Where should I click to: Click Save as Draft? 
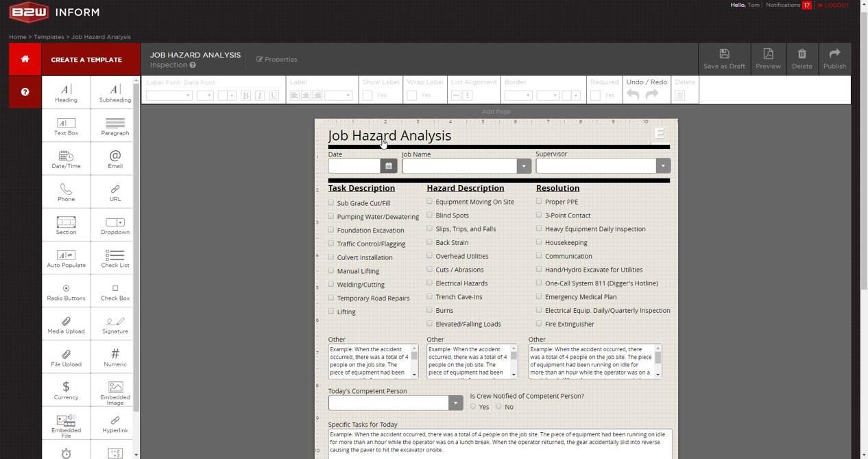[x=724, y=59]
